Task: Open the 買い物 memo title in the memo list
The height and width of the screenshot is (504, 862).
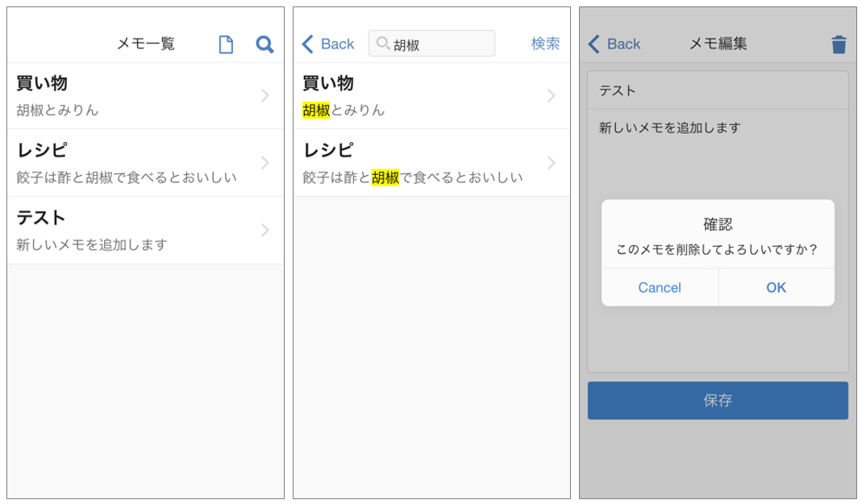Action: click(x=42, y=83)
